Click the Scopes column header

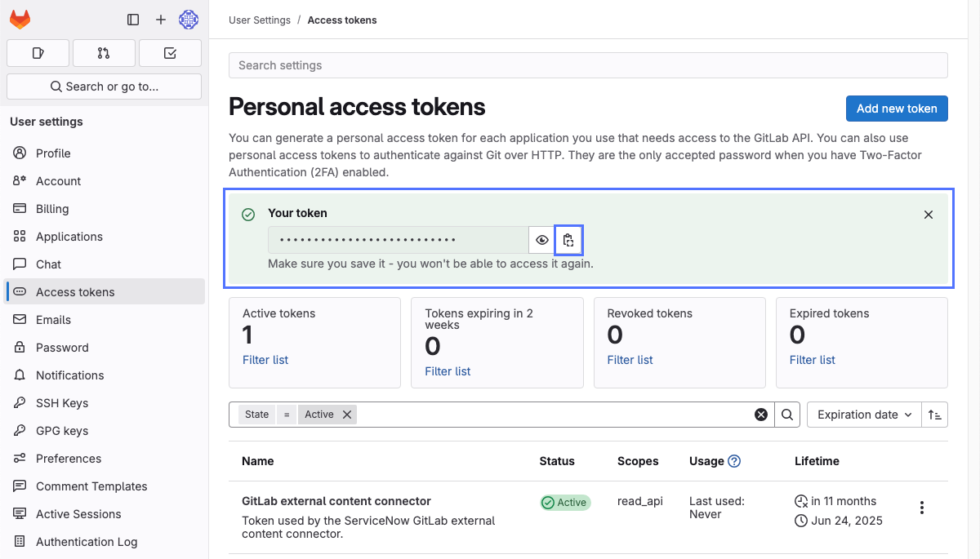638,461
